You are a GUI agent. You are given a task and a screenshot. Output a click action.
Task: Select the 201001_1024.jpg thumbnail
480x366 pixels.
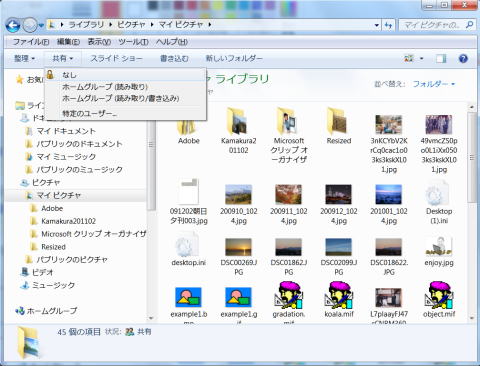(x=389, y=194)
